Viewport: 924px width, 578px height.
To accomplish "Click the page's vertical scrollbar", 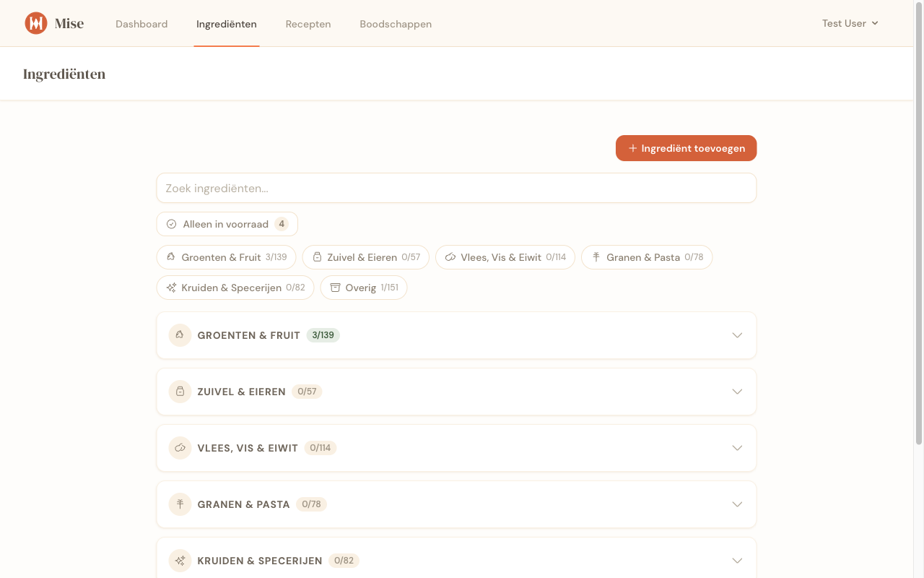I will pyautogui.click(x=918, y=217).
